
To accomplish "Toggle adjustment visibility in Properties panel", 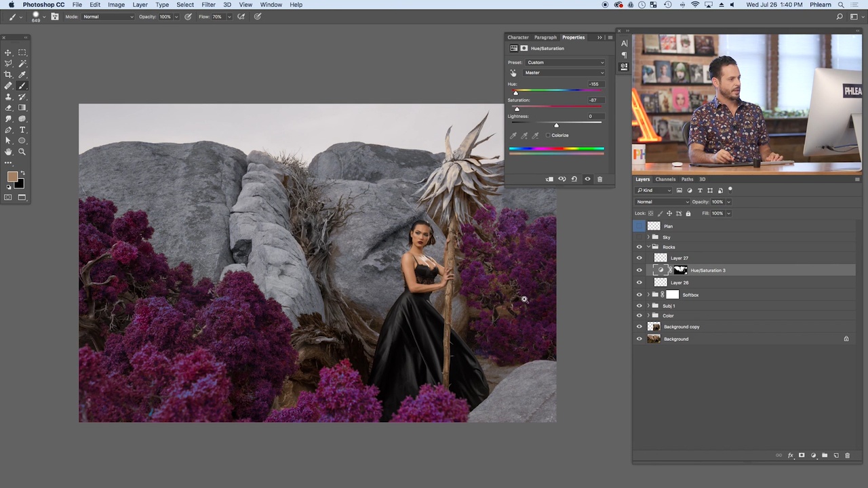I will (587, 179).
